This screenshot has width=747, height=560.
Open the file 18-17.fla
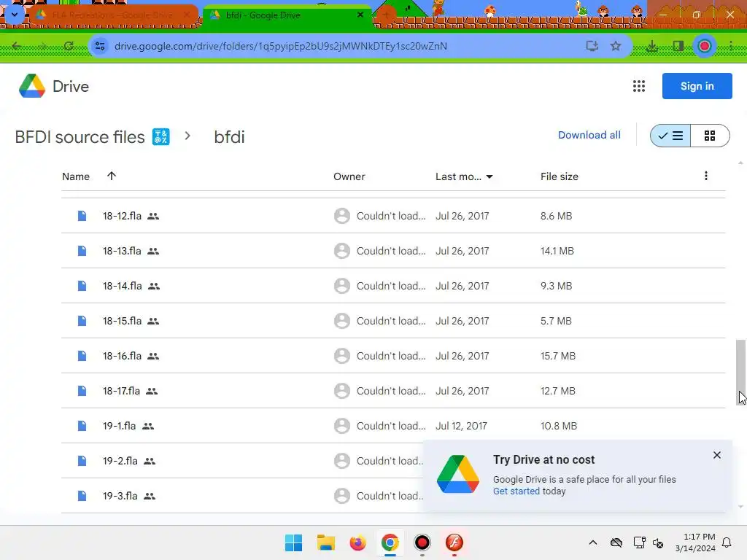click(x=121, y=391)
